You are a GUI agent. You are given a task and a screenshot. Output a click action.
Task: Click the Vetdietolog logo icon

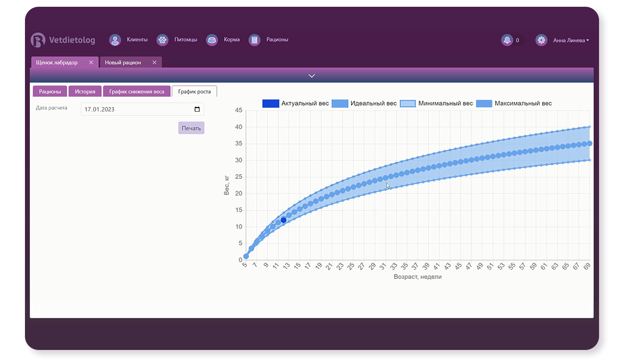(x=38, y=40)
